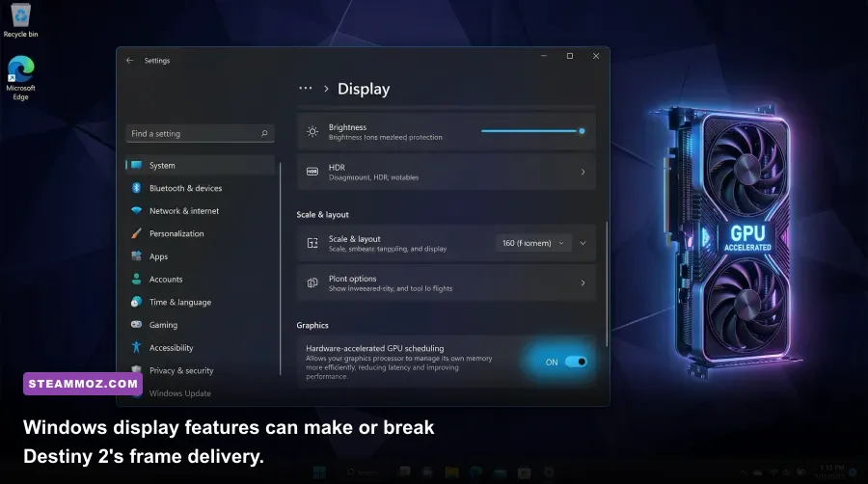
Task: Click the Time & language globe icon
Action: (x=136, y=302)
